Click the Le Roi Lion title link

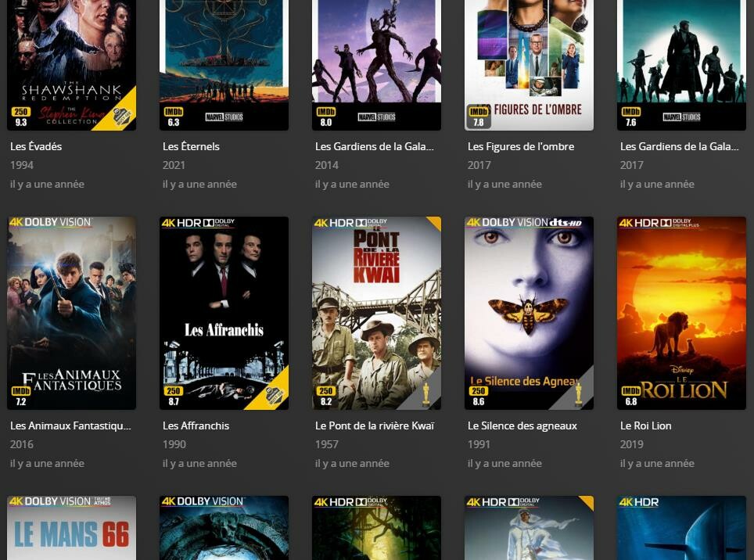[646, 425]
